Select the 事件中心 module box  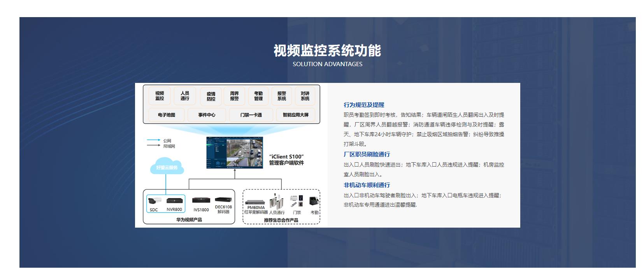click(207, 115)
